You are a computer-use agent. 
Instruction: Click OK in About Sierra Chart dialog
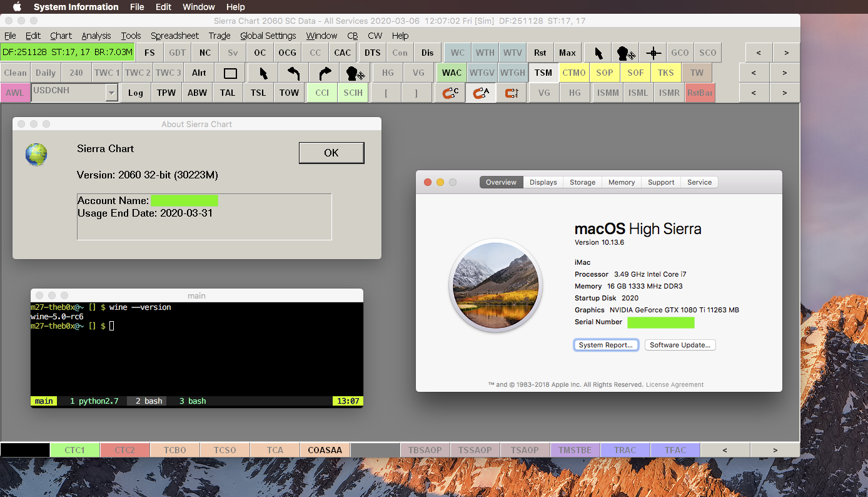pyautogui.click(x=331, y=153)
